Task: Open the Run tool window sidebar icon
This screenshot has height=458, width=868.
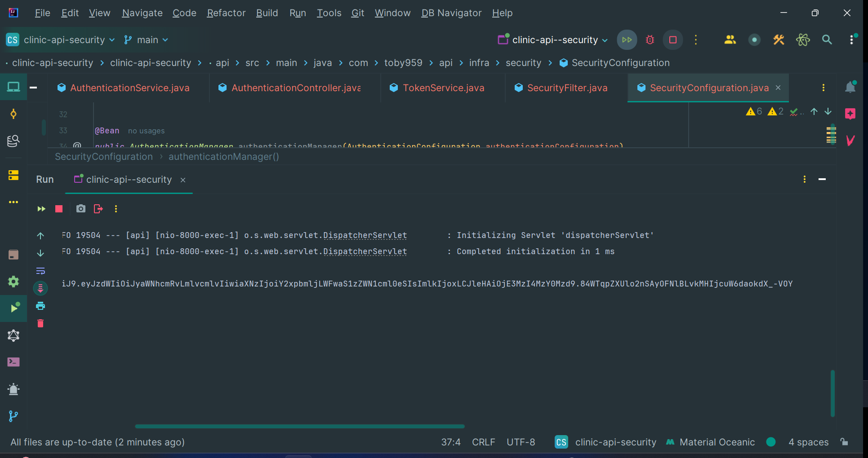Action: (x=13, y=308)
